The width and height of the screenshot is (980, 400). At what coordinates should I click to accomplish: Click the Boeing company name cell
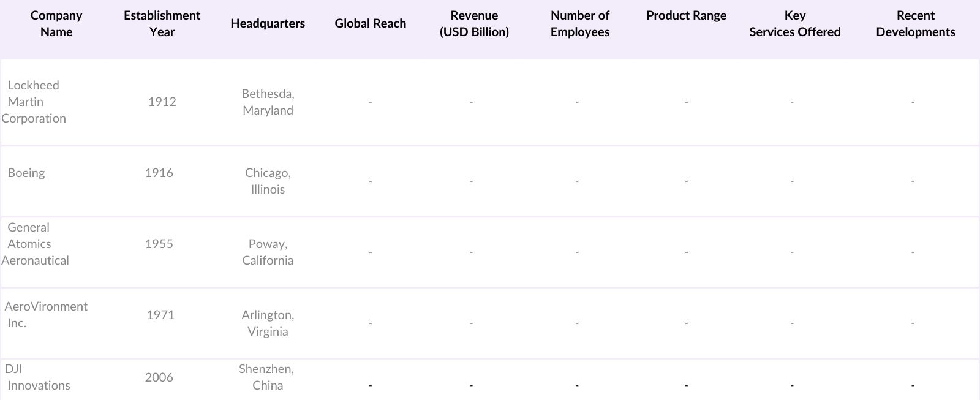click(x=26, y=173)
